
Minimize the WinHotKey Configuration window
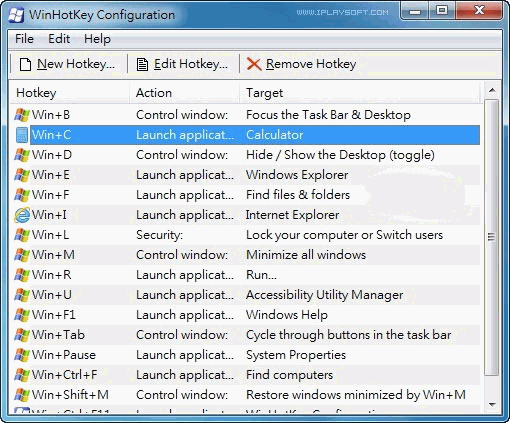click(x=415, y=11)
